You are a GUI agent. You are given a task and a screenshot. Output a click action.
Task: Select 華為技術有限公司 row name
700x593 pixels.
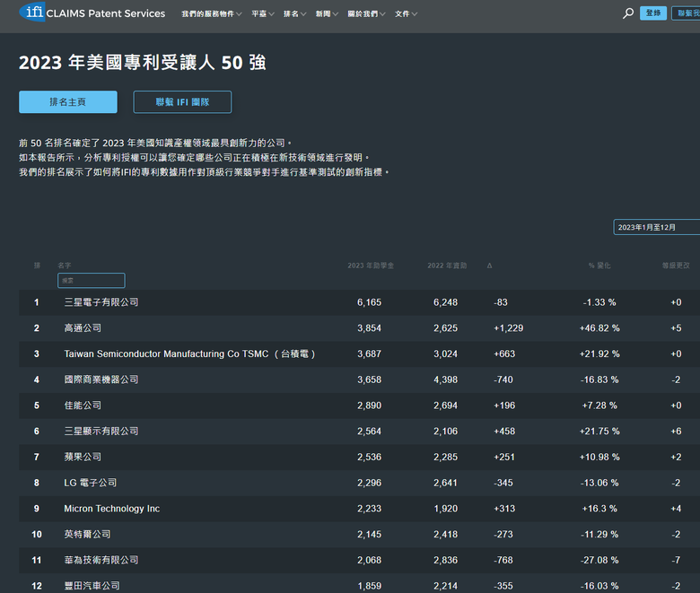click(101, 560)
